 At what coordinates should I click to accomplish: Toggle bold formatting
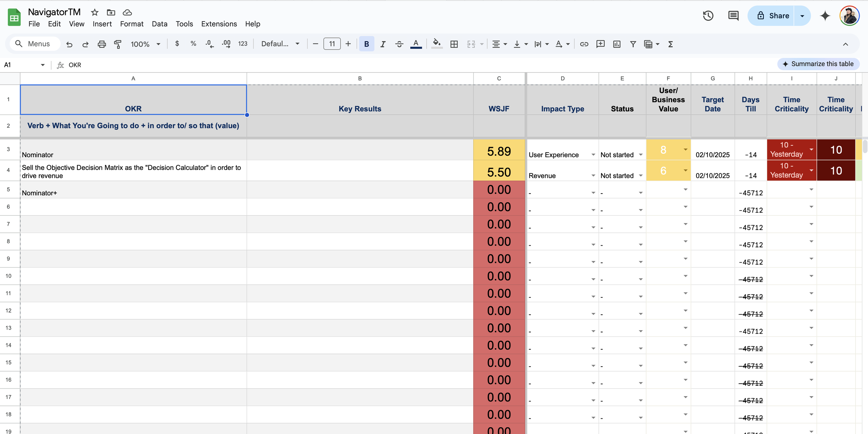(367, 44)
